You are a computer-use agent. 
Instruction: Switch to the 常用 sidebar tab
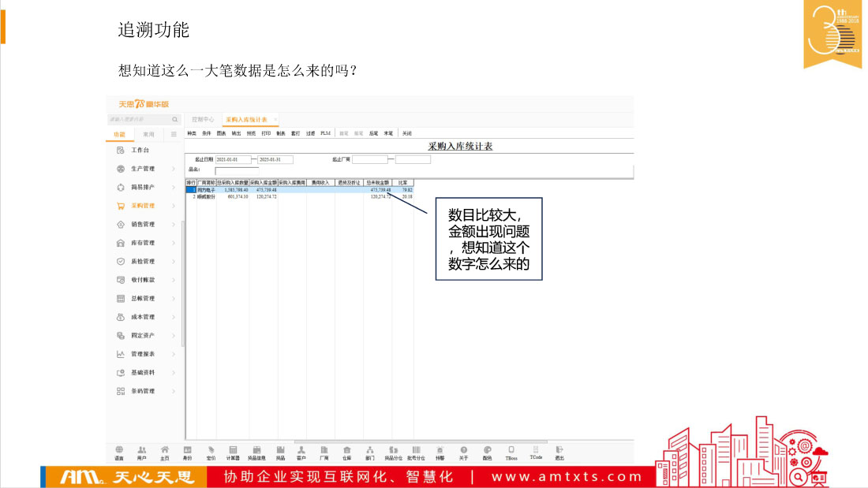(148, 134)
